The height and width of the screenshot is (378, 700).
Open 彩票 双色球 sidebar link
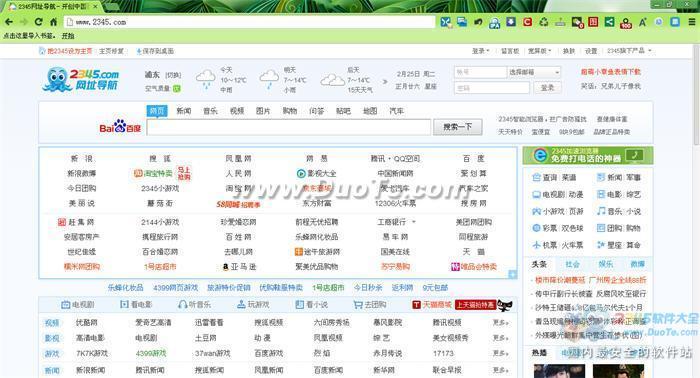coord(558,228)
